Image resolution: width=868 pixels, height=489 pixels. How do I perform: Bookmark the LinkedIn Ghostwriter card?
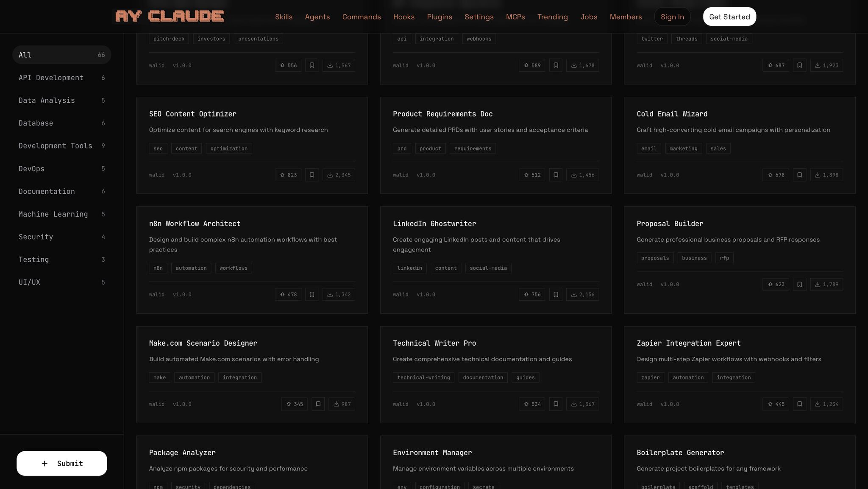tap(556, 294)
